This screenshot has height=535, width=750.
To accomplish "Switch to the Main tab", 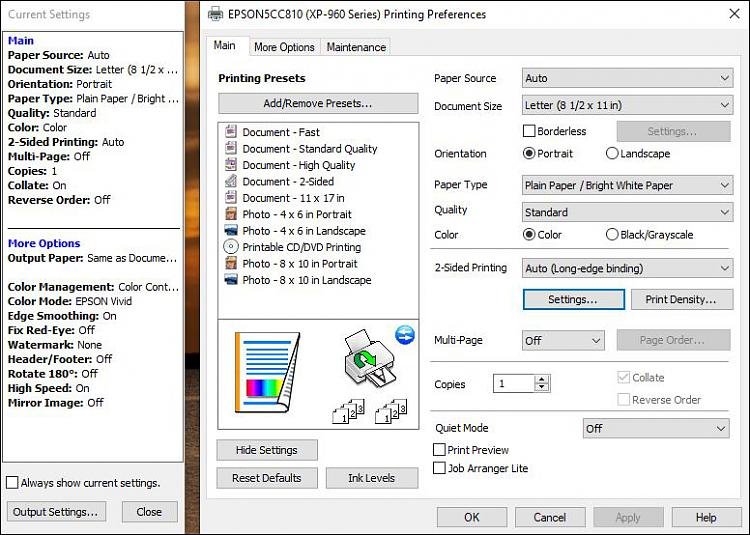I will point(228,45).
